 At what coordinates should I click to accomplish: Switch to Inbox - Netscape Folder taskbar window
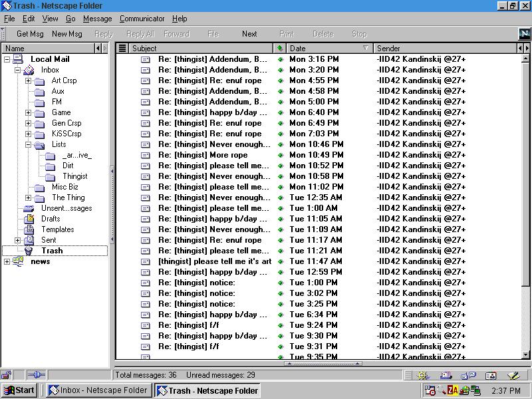pos(98,390)
